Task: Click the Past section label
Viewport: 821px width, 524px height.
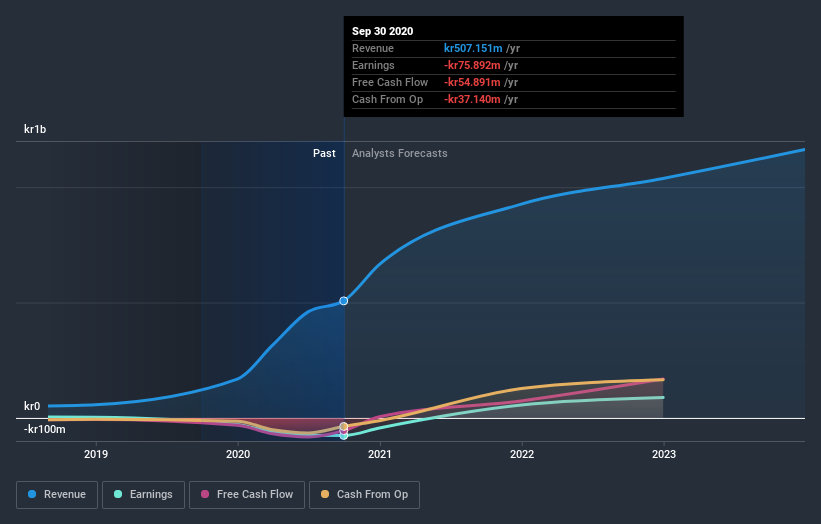Action: pos(324,153)
